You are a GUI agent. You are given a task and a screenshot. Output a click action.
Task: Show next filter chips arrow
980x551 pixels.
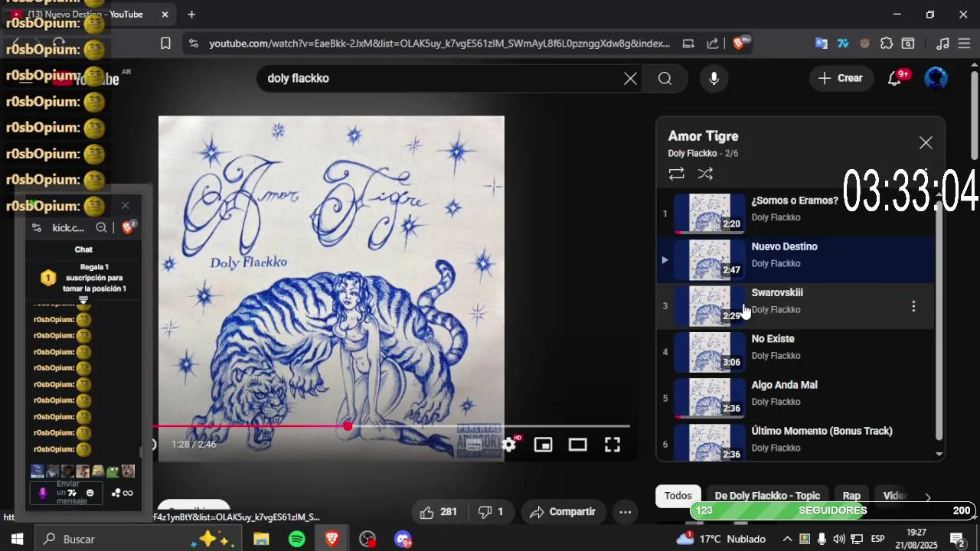928,496
